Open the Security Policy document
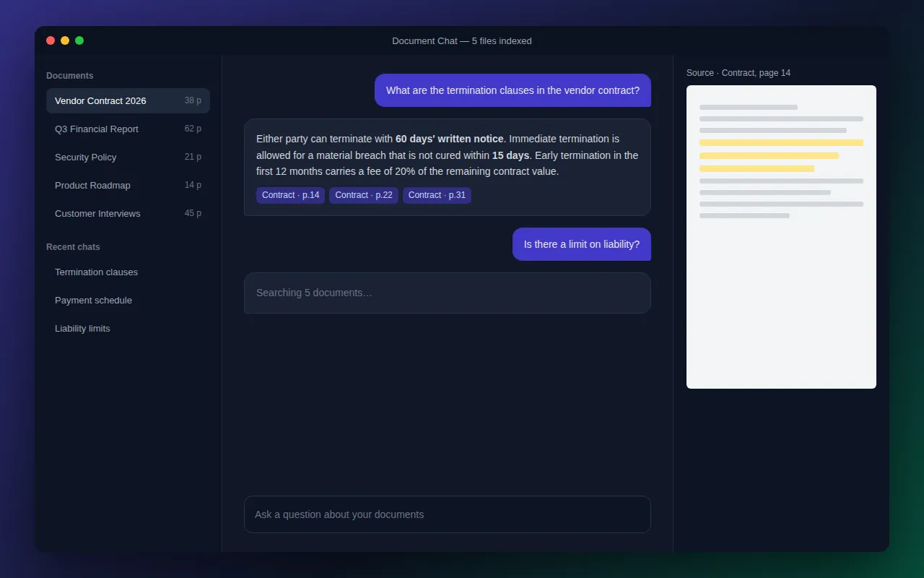The image size is (924, 578). (x=128, y=157)
